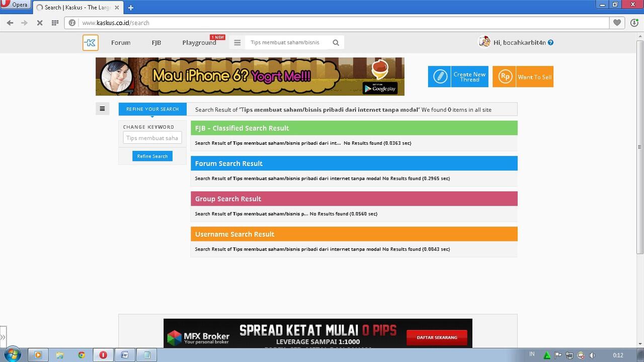This screenshot has height=362, width=644.
Task: Open the media player taskbar icon
Action: click(38, 355)
